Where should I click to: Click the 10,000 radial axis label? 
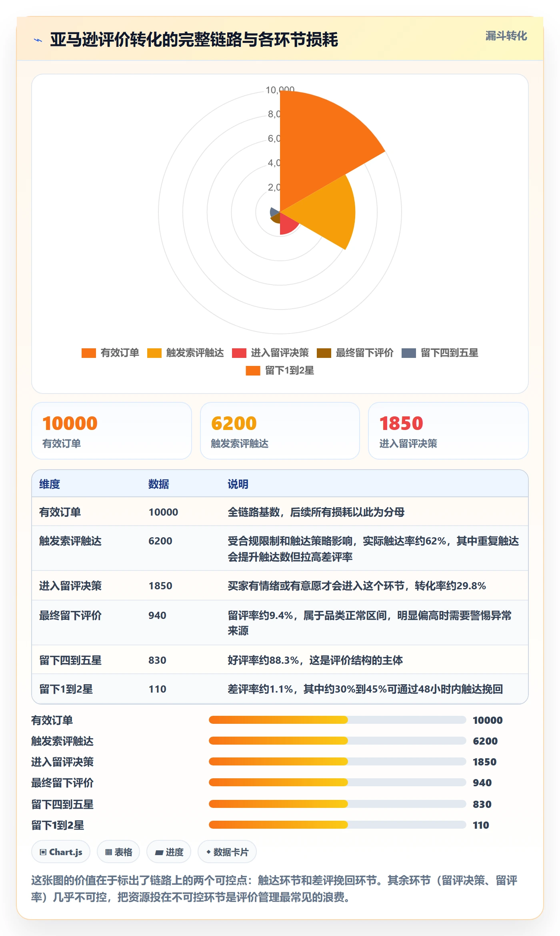(280, 90)
